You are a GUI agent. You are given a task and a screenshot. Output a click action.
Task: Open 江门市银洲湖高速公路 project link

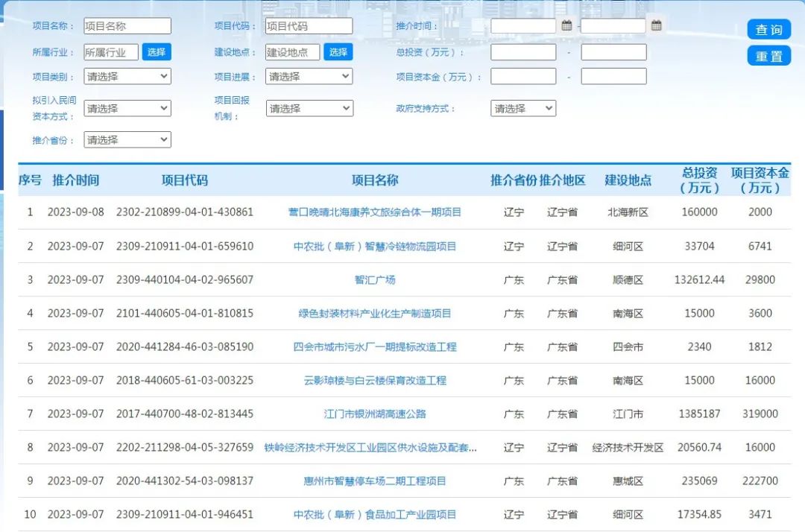(375, 414)
